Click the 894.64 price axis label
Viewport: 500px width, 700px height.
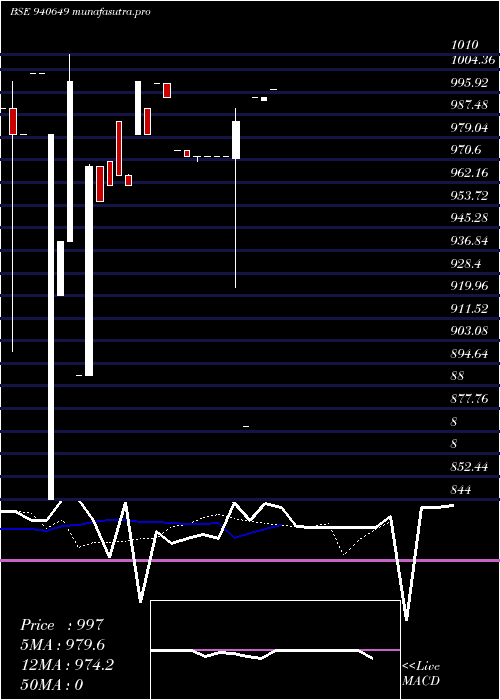pyautogui.click(x=470, y=354)
